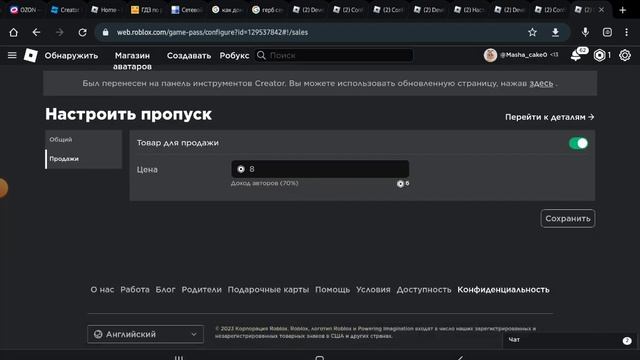Close the active browser tab

tap(601, 10)
